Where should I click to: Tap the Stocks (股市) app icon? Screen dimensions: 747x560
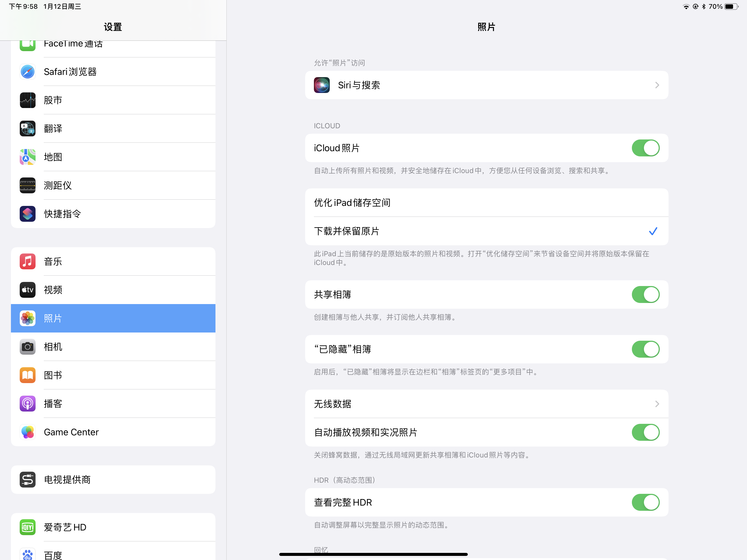tap(27, 100)
